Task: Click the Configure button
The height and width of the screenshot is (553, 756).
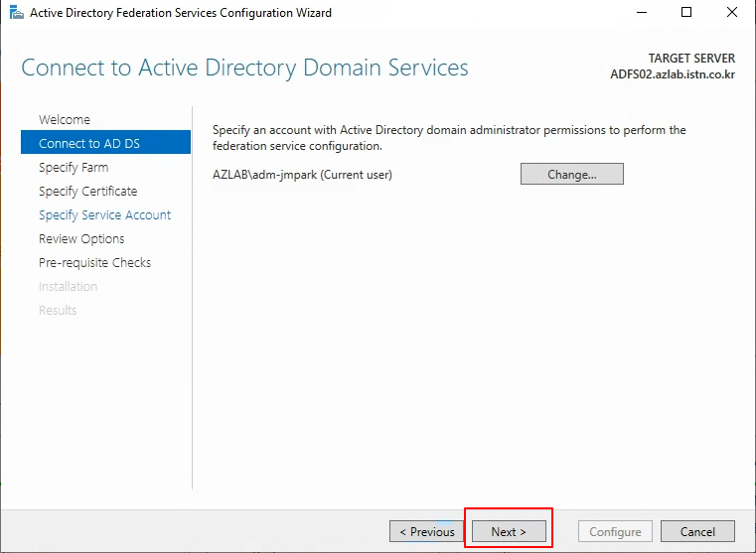Action: 615,531
